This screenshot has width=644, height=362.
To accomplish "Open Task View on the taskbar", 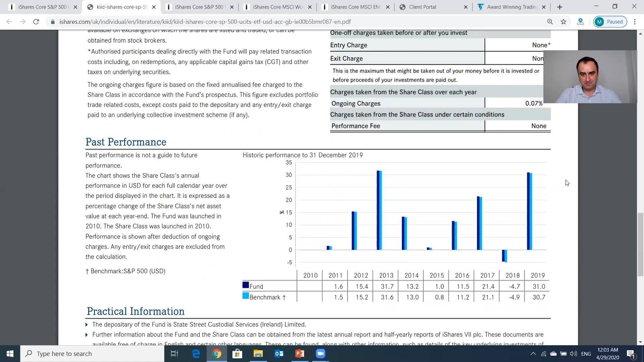I will click(x=174, y=354).
